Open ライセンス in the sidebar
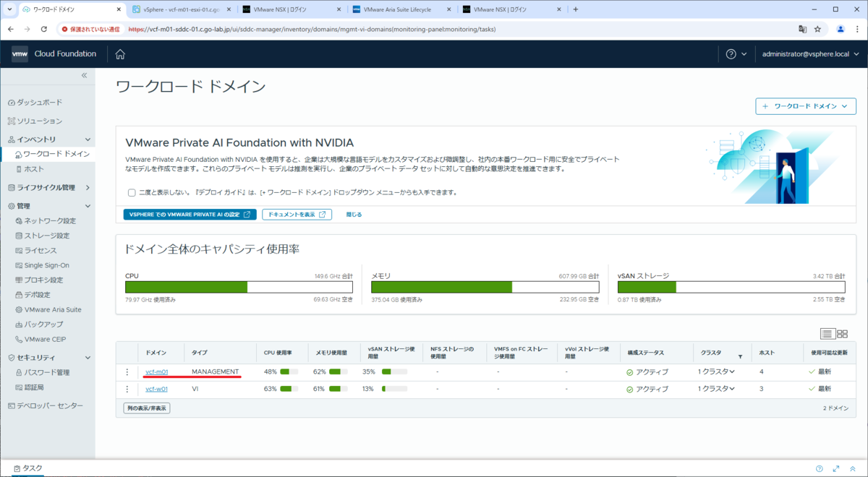Screen dimensions: 868x477 [41, 250]
